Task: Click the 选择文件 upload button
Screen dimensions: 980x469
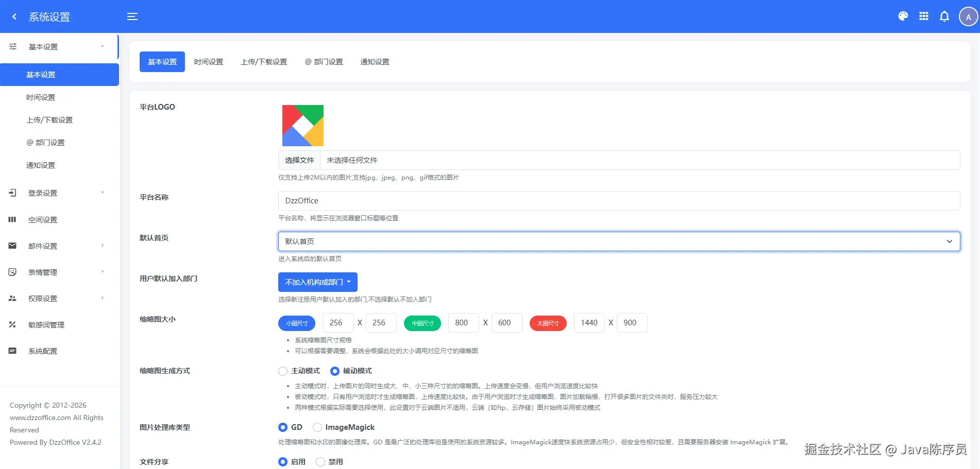Action: pos(299,160)
